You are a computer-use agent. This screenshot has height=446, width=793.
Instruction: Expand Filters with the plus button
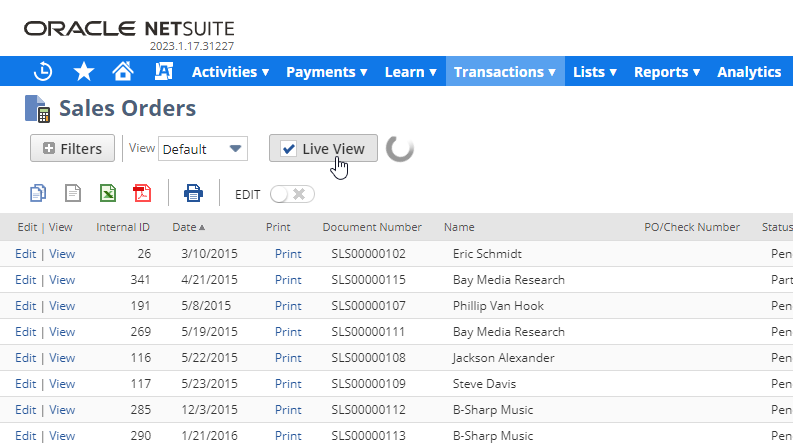coord(72,148)
